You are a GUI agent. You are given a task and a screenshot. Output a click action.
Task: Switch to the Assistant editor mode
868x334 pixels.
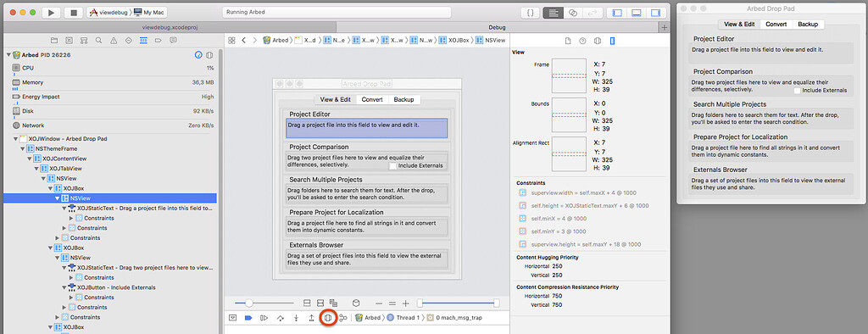click(573, 13)
